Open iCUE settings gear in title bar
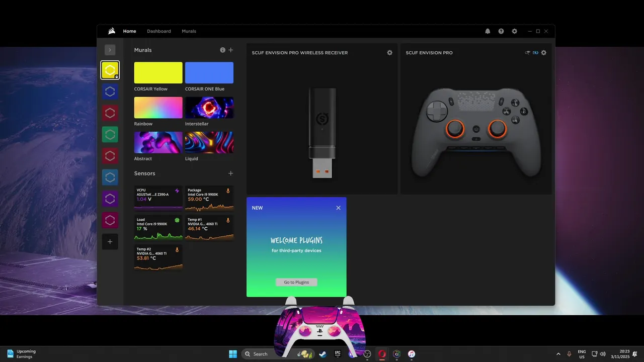 514,31
